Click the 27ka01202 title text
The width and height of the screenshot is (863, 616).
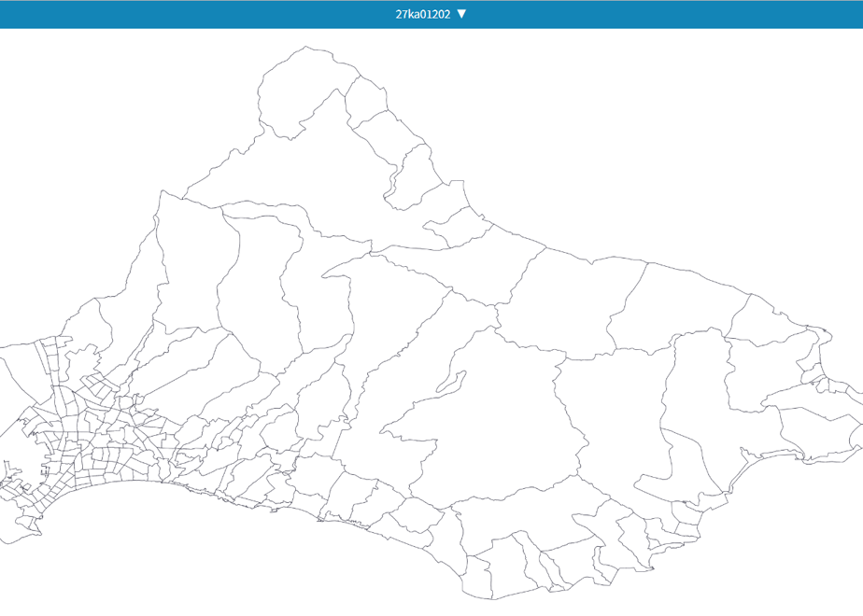click(x=423, y=14)
